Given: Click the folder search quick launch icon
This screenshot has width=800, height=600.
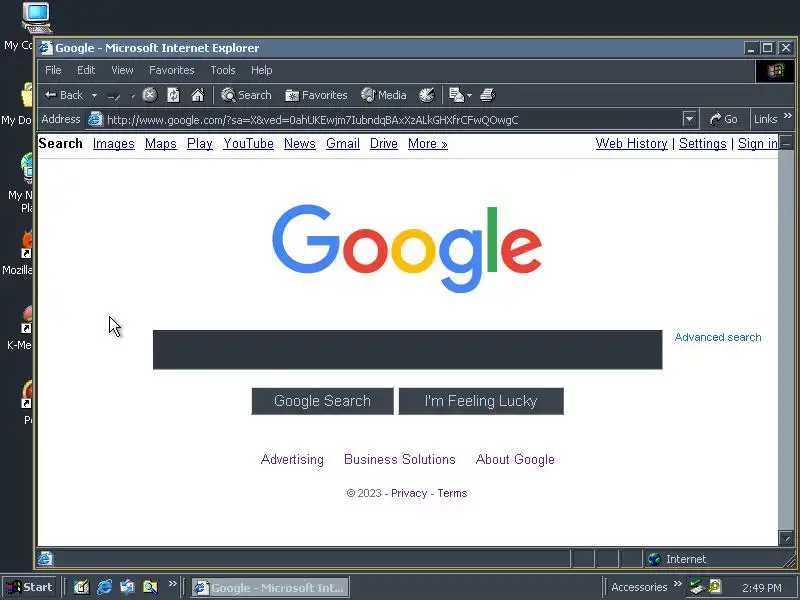Looking at the screenshot, I should pos(150,587).
